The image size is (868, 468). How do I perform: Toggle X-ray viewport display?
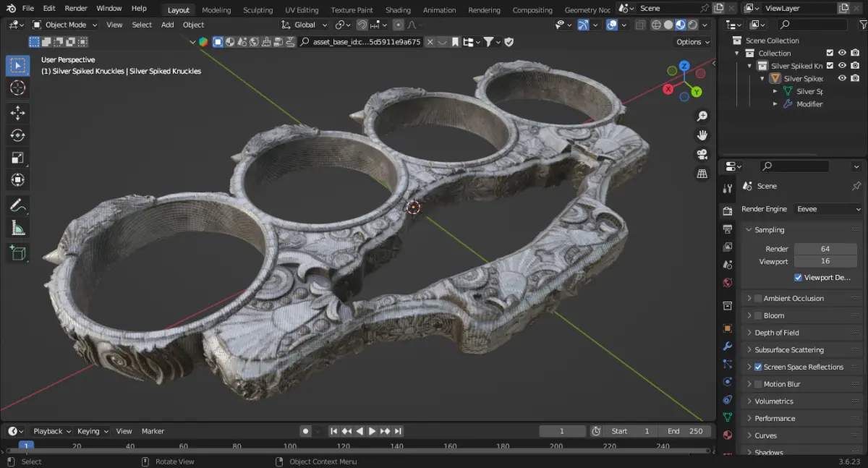[639, 25]
